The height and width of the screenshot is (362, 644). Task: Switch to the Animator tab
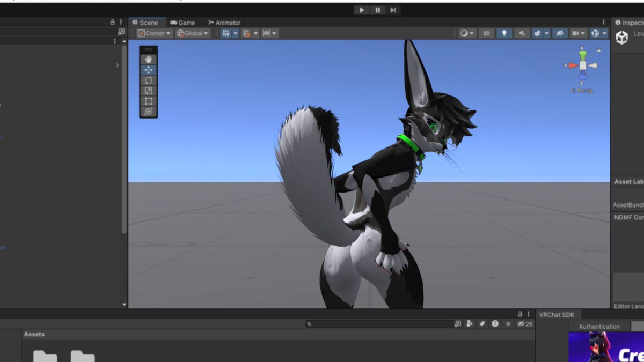(x=224, y=23)
